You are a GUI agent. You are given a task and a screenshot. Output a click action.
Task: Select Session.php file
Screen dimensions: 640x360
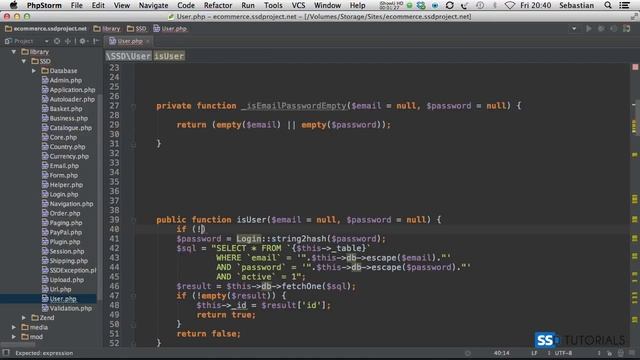point(63,251)
